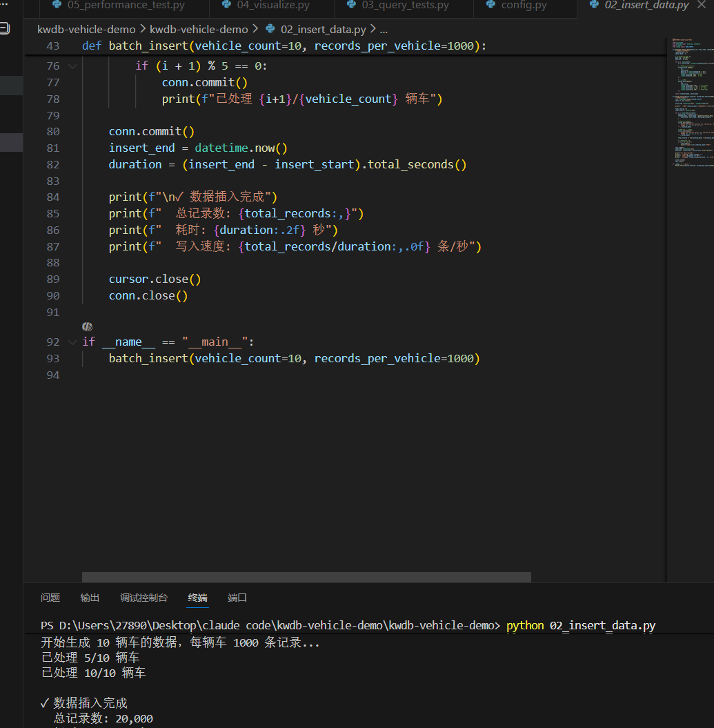Screen dimensions: 714x728
Task: Click the activity bar icon at top left
Action: click(4, 28)
